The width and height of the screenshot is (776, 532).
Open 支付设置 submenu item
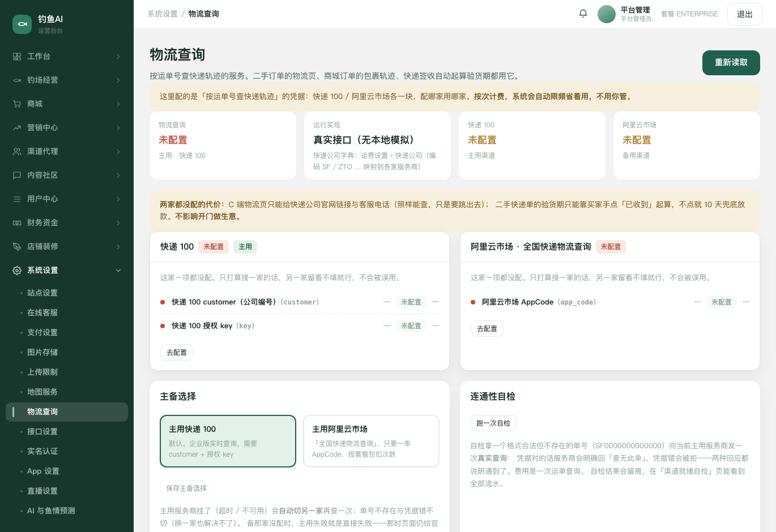coord(67,333)
